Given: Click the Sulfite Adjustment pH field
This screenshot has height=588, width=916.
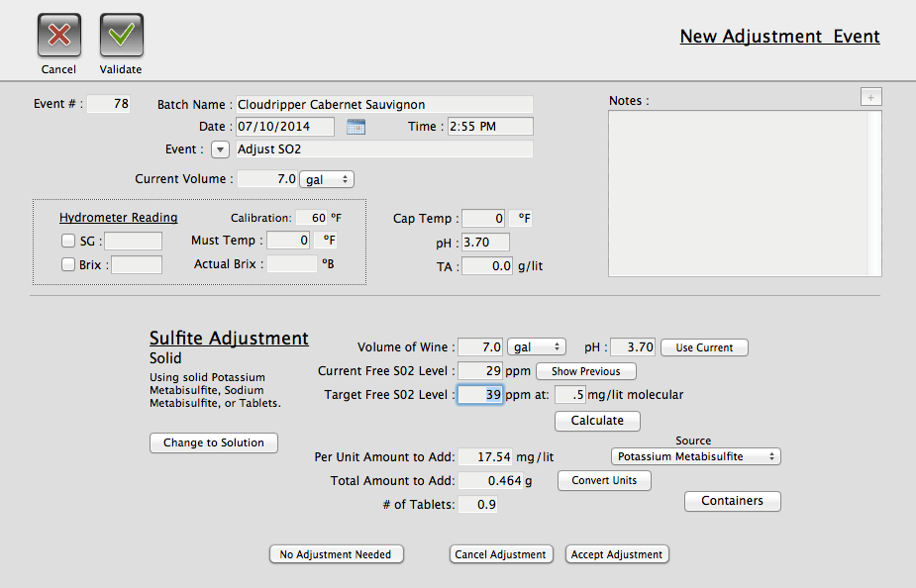Looking at the screenshot, I should tap(633, 346).
